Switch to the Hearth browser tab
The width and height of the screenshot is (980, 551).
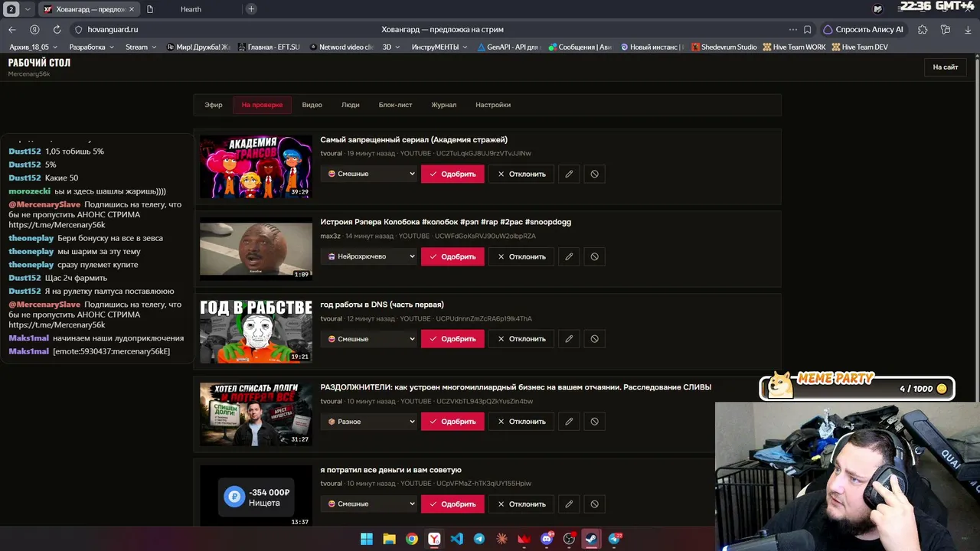(x=191, y=9)
